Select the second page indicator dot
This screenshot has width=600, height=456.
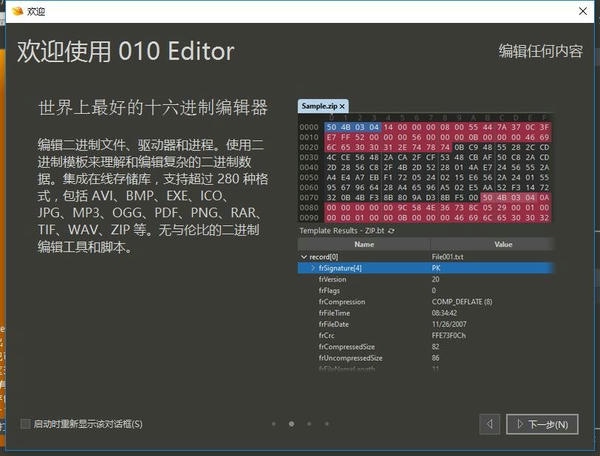(x=292, y=424)
